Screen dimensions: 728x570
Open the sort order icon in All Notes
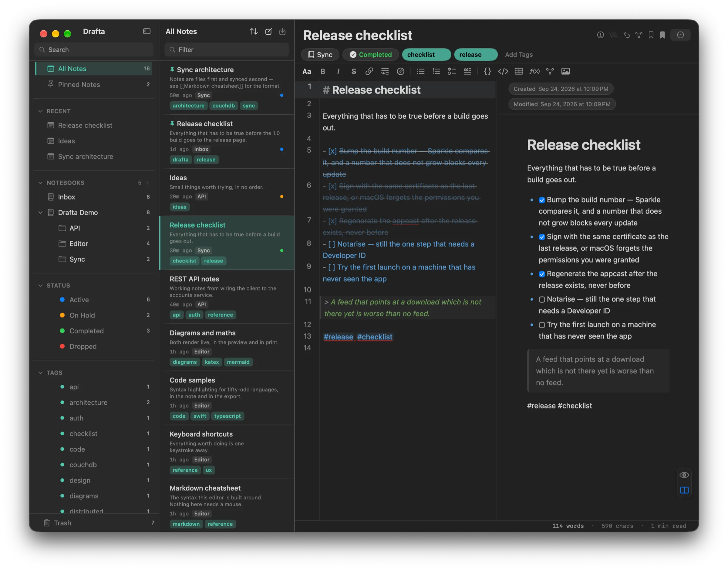point(254,31)
